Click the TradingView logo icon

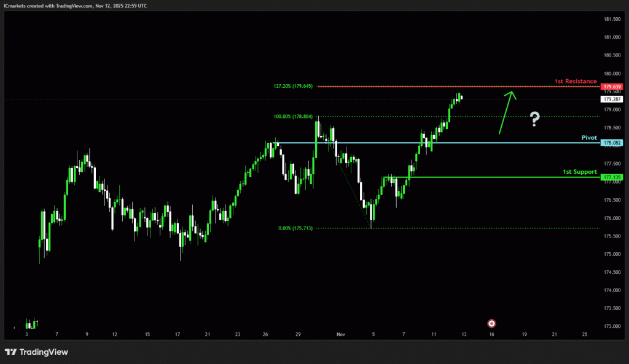(x=11, y=352)
